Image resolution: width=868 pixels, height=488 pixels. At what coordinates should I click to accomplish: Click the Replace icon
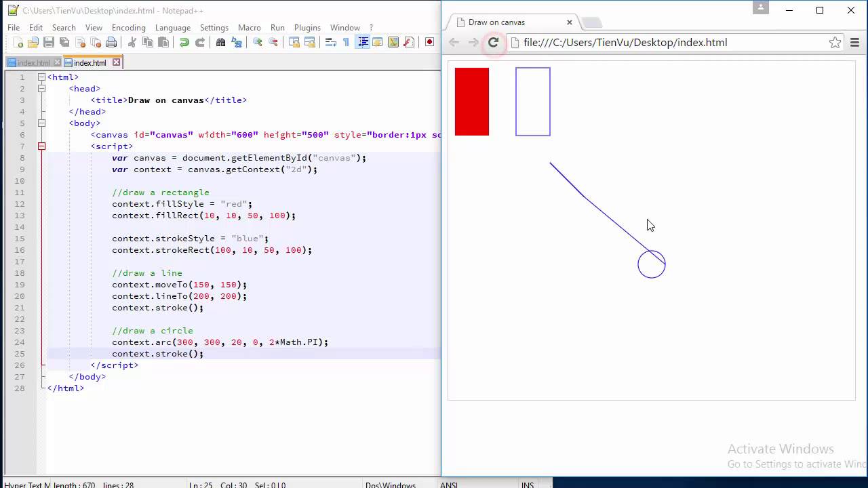237,42
